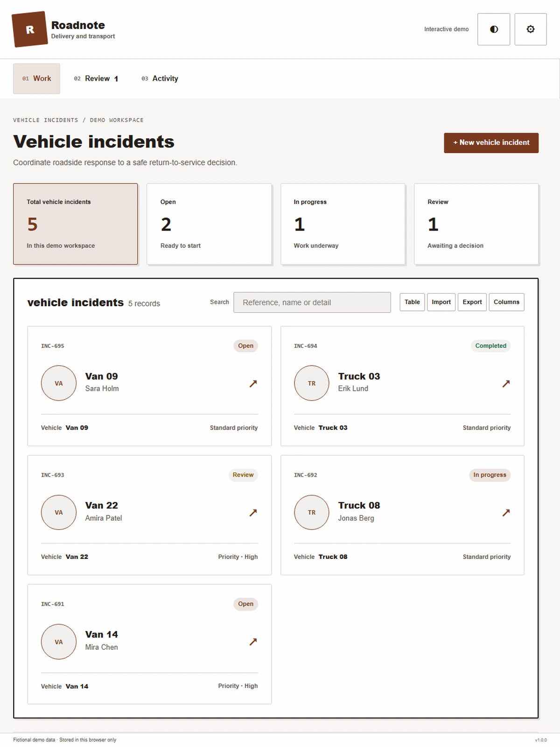
Task: Click Standard priority on Truck 03 card
Action: tap(487, 428)
